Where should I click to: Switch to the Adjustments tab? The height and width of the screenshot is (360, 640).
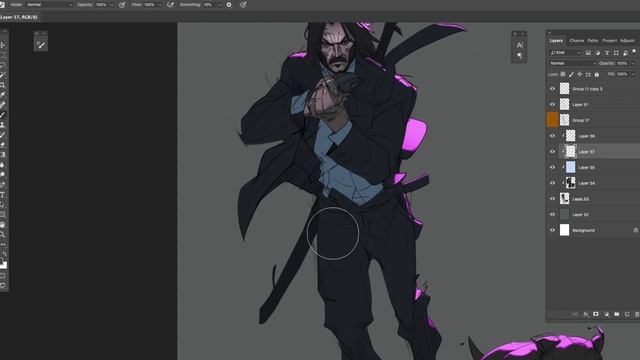[627, 40]
